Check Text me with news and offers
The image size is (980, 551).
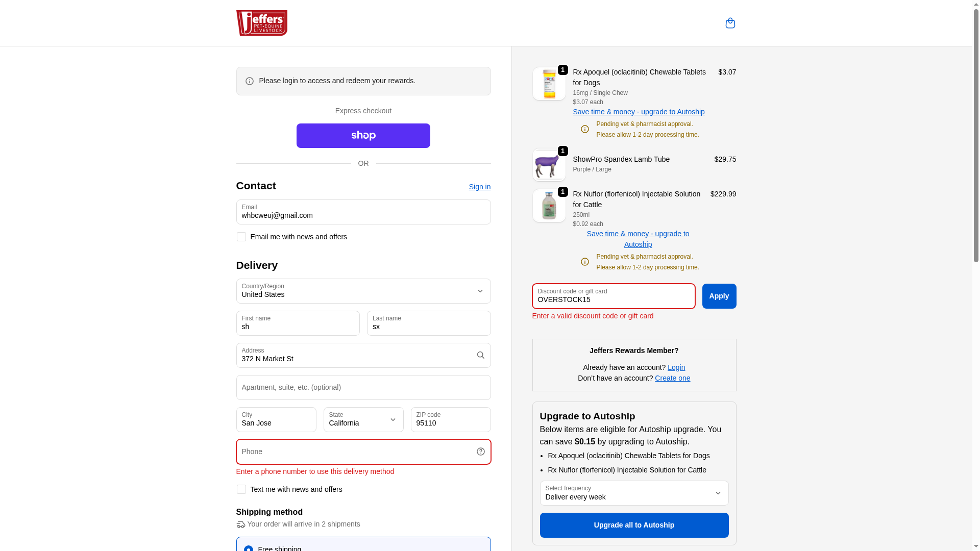click(x=241, y=489)
